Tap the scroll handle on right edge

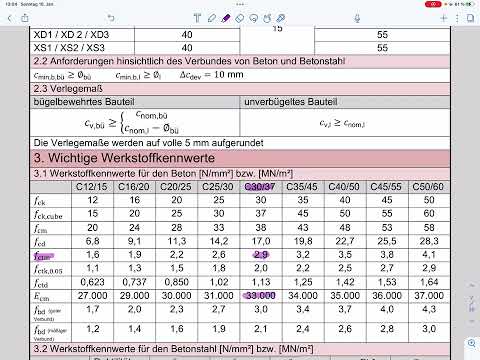472,303
